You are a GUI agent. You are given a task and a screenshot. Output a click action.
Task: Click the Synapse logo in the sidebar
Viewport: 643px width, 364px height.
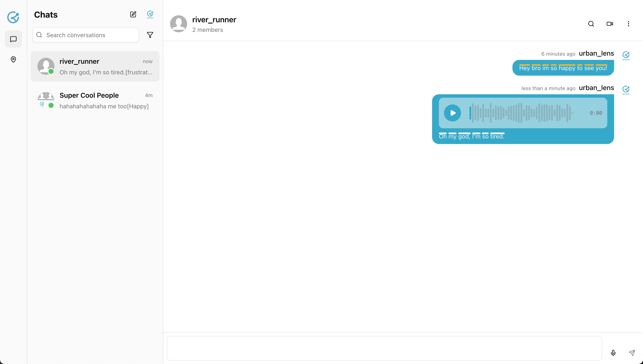click(13, 17)
